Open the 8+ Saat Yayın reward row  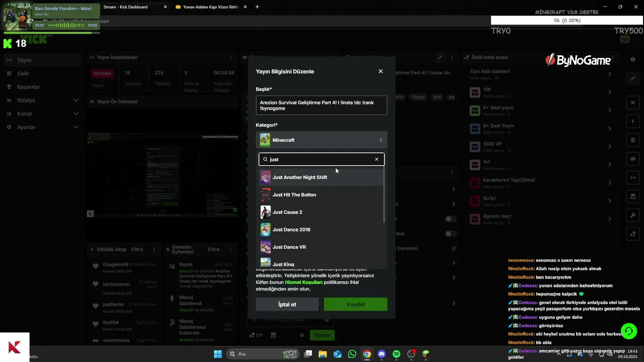[541, 129]
